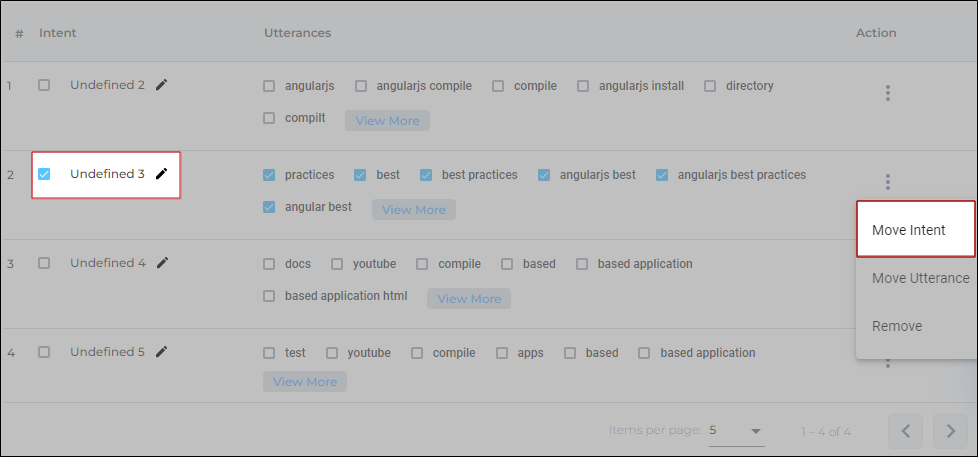Click the edit pencil beside Undefined 5
This screenshot has width=978, height=457.
click(162, 352)
